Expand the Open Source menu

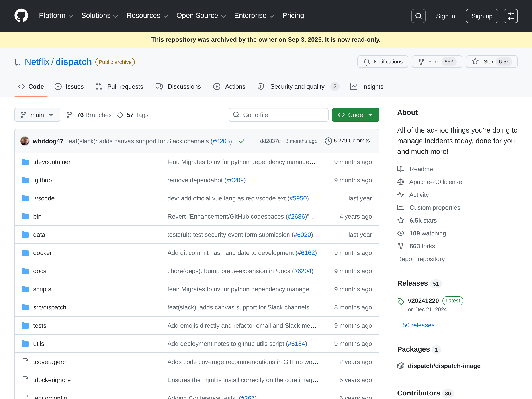(x=201, y=16)
